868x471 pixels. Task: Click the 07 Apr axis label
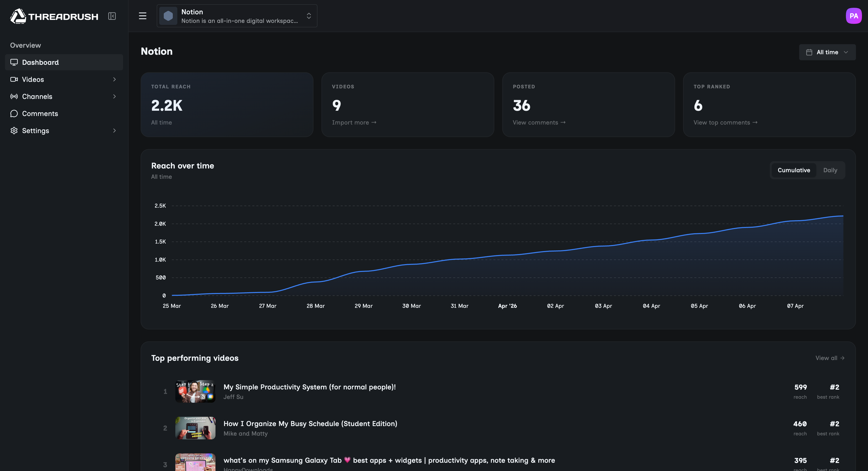pyautogui.click(x=795, y=306)
